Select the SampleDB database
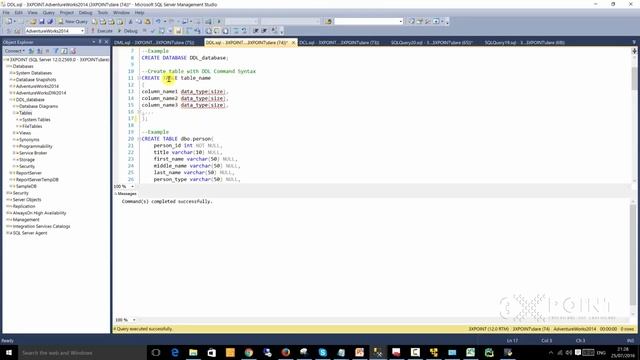640x360 pixels. 26,186
